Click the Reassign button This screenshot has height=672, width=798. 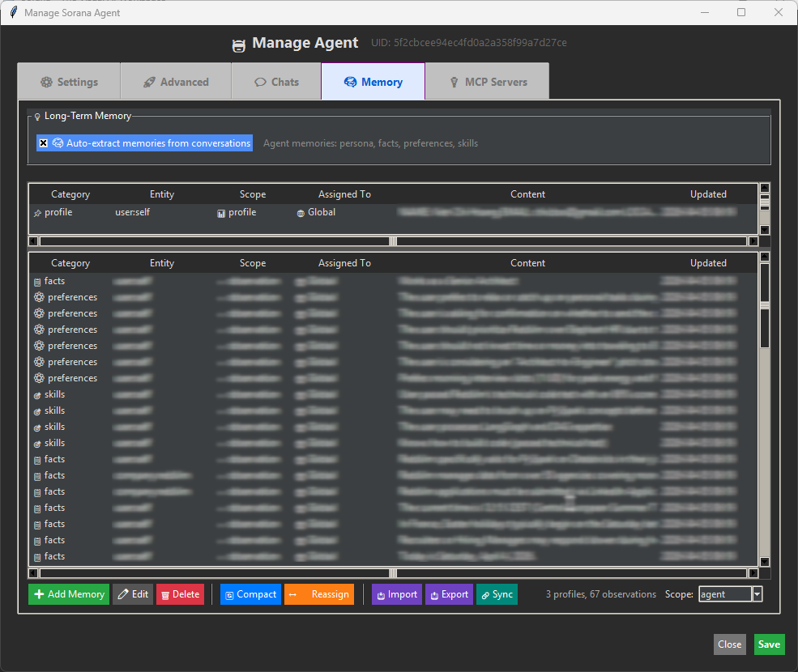pos(318,593)
